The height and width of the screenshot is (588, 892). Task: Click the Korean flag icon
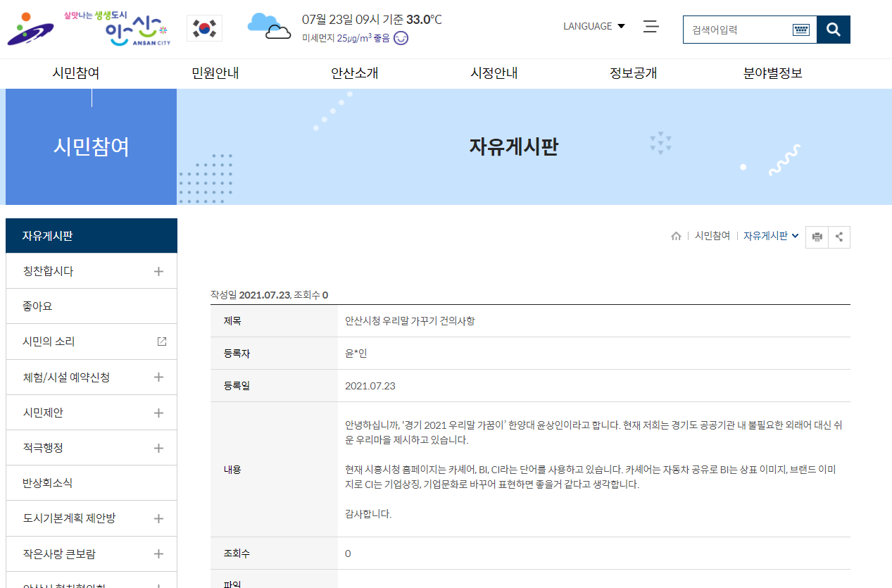coord(204,29)
